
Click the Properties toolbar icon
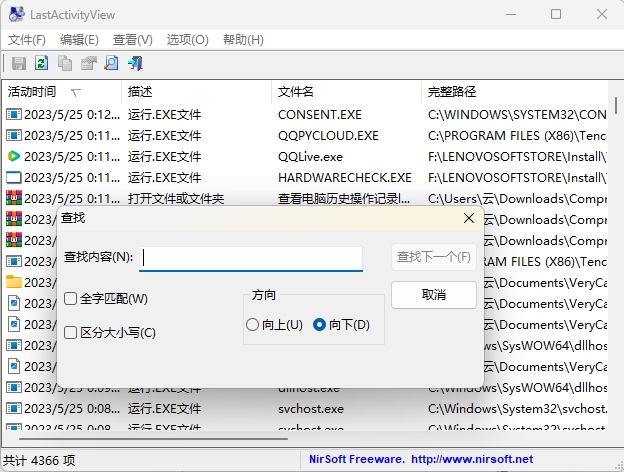88,63
